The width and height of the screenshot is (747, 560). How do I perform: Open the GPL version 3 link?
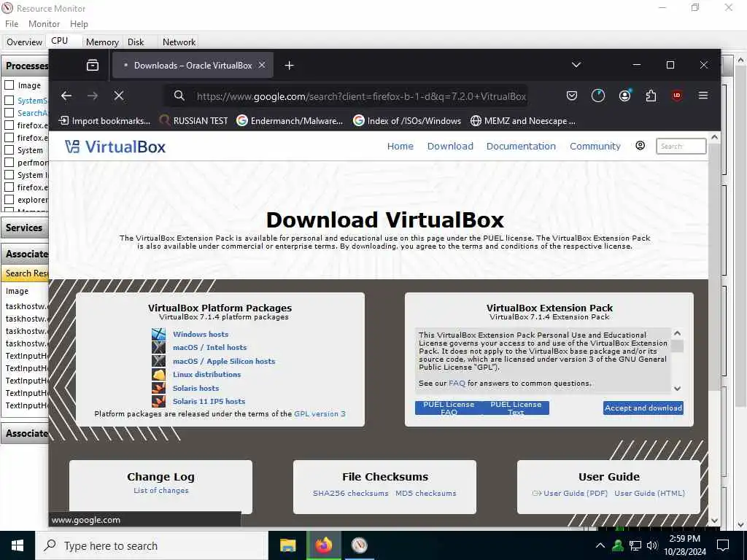320,414
